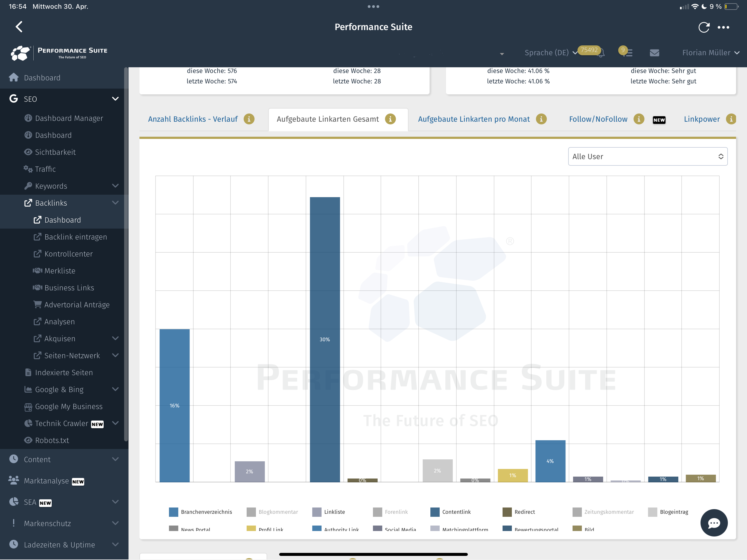Toggle Redirect legend series
Screen dimensions: 747x560
tap(519, 512)
